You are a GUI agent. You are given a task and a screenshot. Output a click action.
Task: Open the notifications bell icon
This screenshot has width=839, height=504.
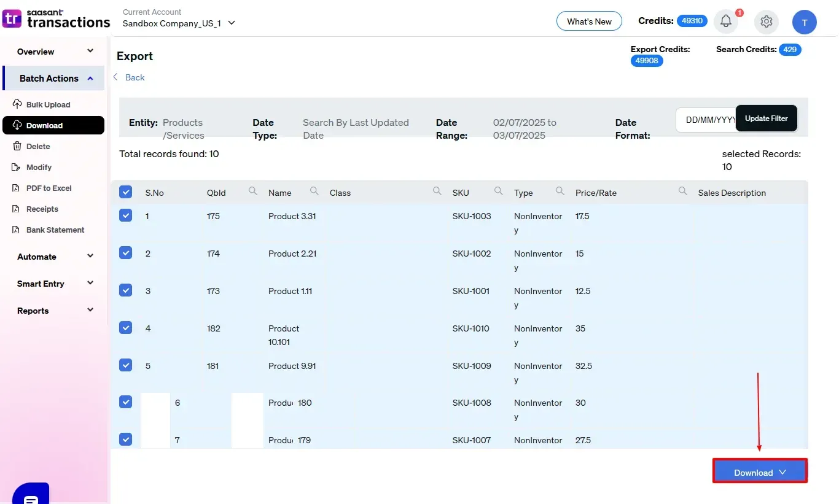tap(726, 21)
